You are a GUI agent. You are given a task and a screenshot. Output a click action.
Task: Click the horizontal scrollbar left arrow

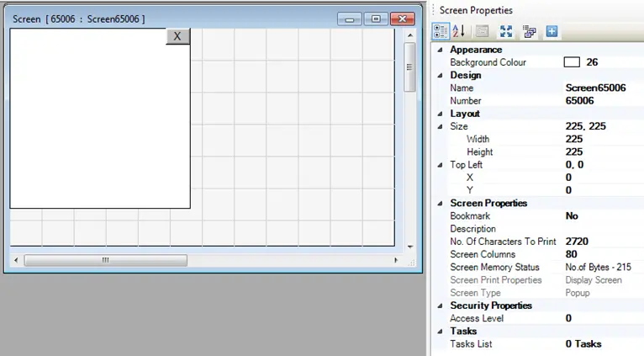pyautogui.click(x=16, y=260)
